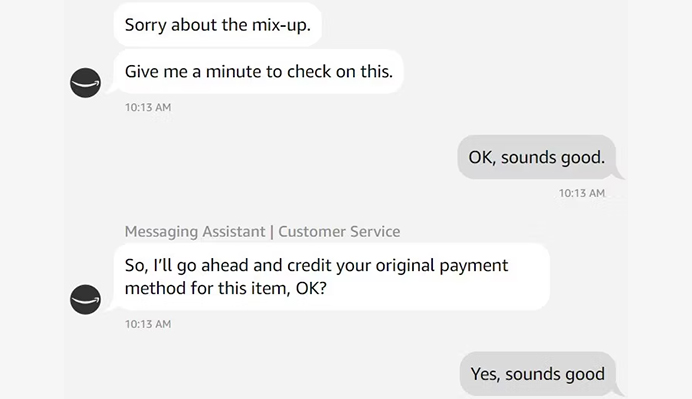Screen dimensions: 692x399
Task: Tap the "Yes, sounds good" sent message
Action: 538,374
